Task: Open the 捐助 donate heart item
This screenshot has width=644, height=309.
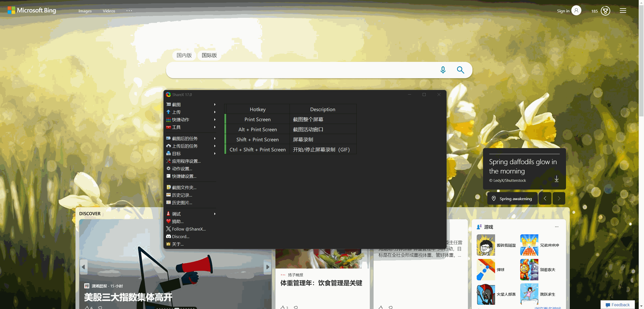Action: click(178, 222)
